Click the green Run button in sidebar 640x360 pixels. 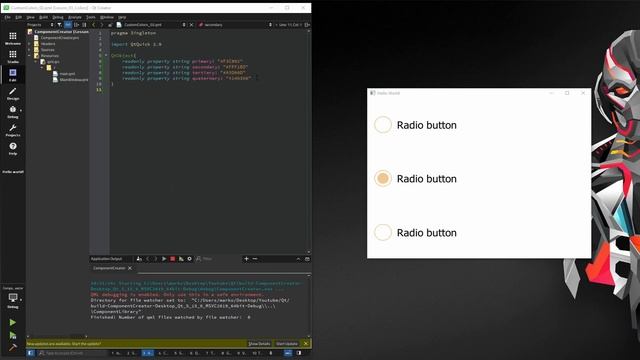click(13, 322)
